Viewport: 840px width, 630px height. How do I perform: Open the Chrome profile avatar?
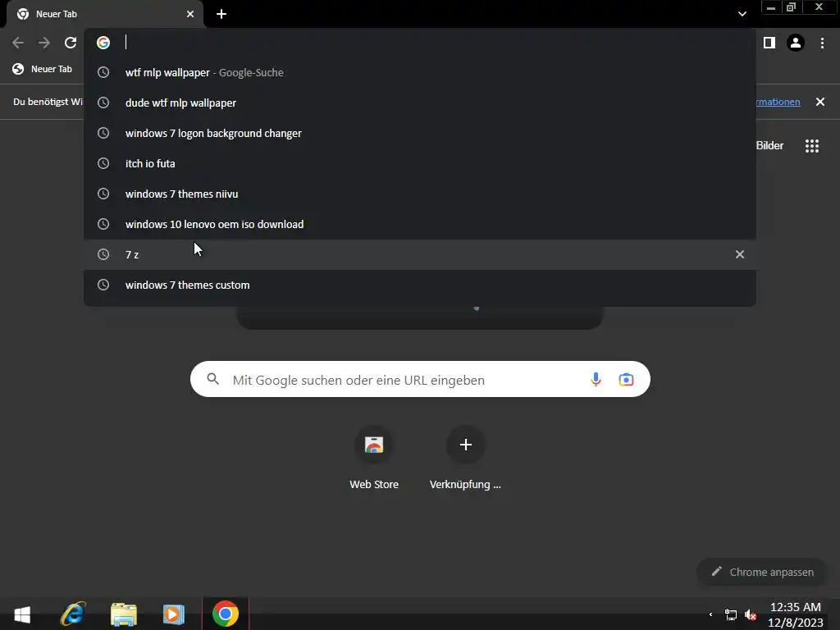[796, 43]
